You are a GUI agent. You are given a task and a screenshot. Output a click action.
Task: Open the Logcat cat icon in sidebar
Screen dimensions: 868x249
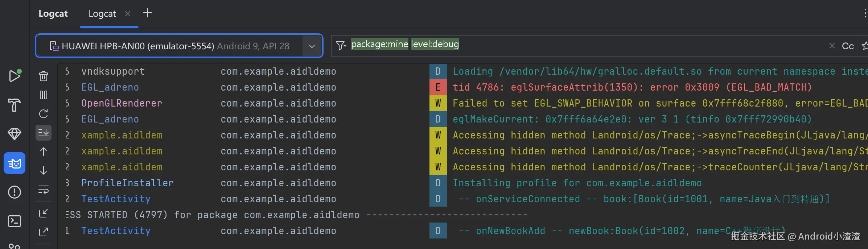pyautogui.click(x=15, y=163)
